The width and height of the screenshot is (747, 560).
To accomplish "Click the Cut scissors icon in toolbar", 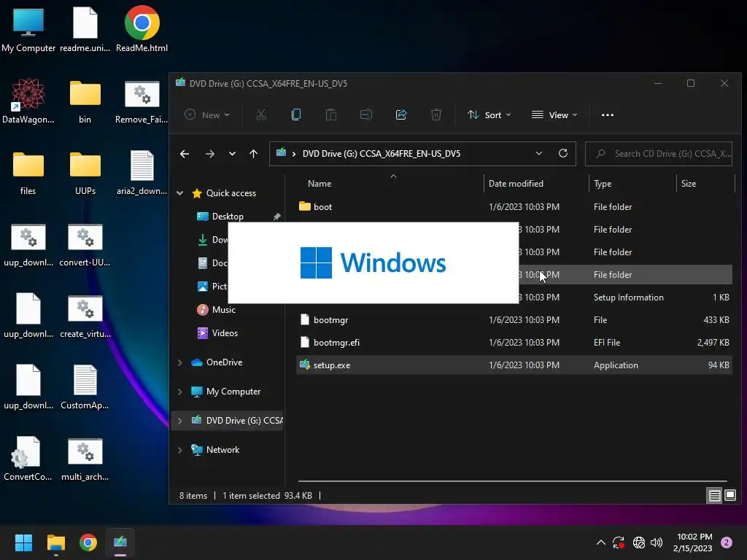I will point(260,114).
